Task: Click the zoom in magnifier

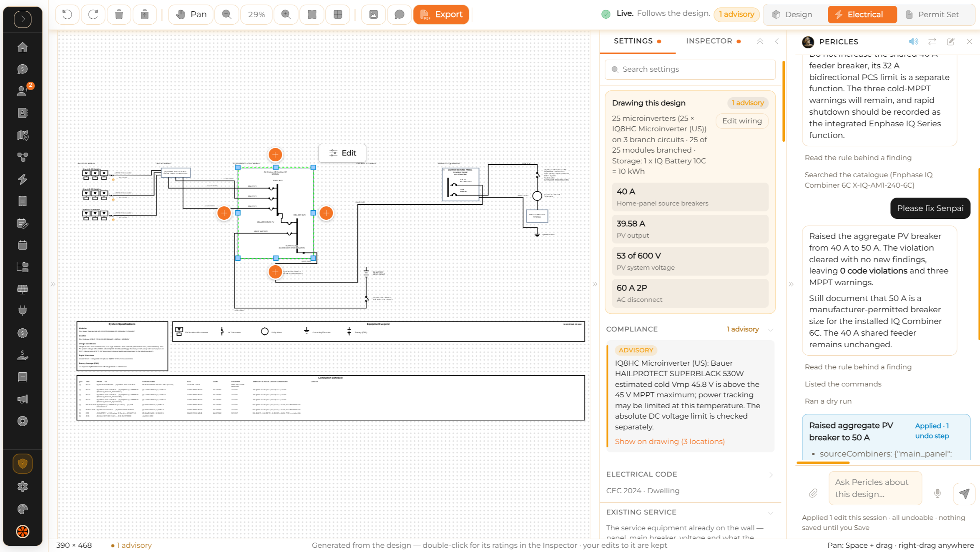Action: [286, 15]
